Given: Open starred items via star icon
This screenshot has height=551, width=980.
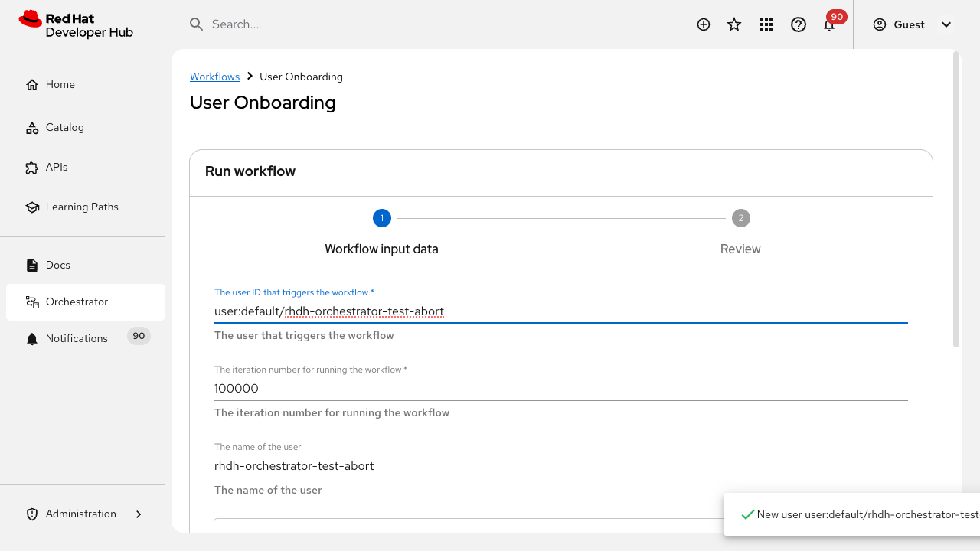Looking at the screenshot, I should pyautogui.click(x=734, y=24).
